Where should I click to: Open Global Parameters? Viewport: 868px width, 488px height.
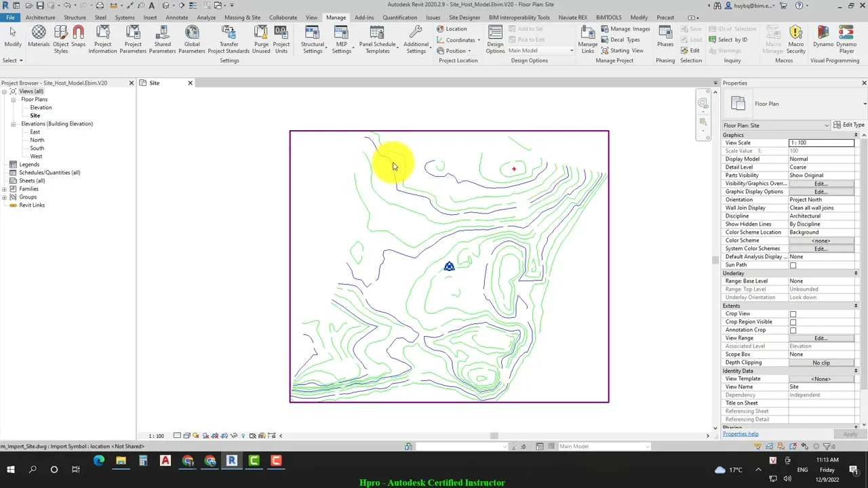click(x=192, y=39)
